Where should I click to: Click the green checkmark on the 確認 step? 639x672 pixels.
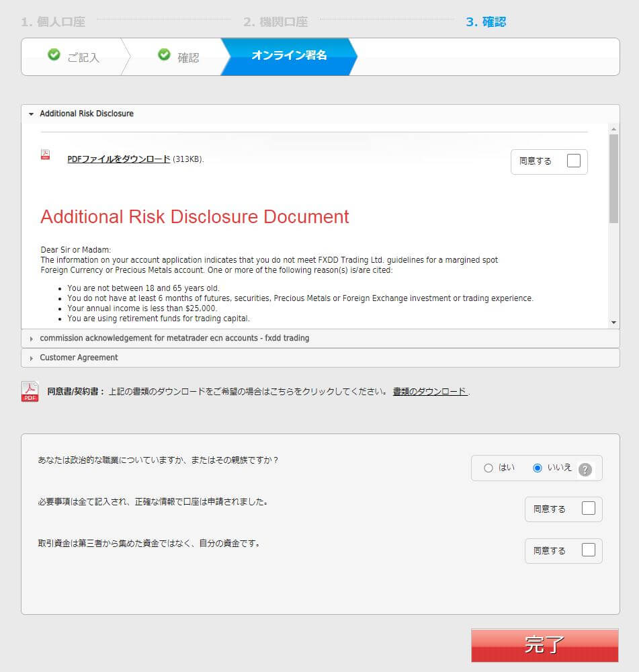pos(164,56)
